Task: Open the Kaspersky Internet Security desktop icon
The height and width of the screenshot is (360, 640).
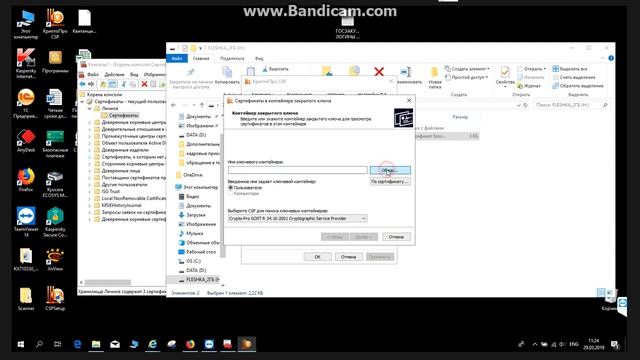Action: point(26,63)
